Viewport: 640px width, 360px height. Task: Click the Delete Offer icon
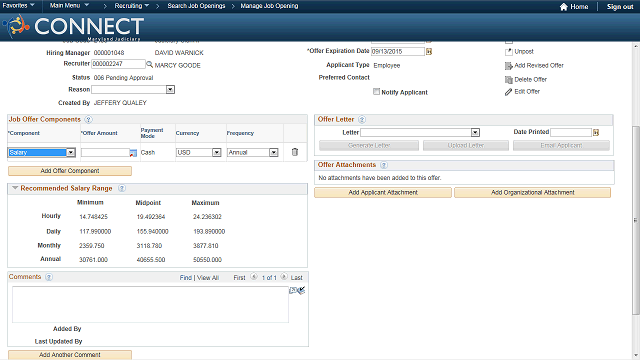(x=509, y=80)
